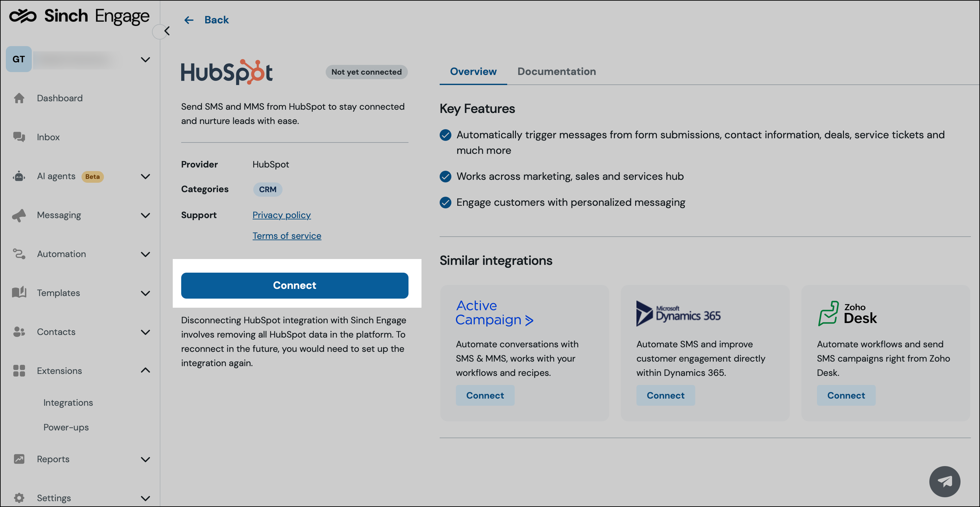Image resolution: width=980 pixels, height=507 pixels.
Task: Click the Provider value 'HubSpot'
Action: click(x=270, y=164)
